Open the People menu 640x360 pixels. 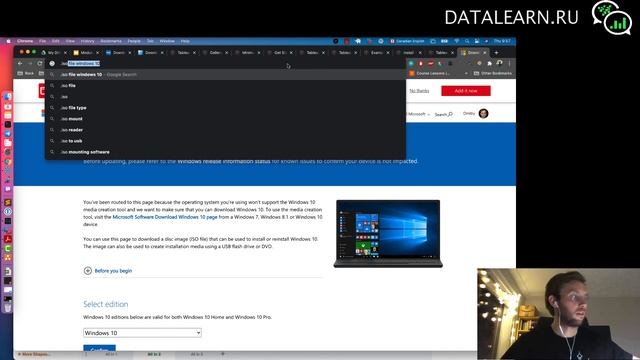coord(134,41)
